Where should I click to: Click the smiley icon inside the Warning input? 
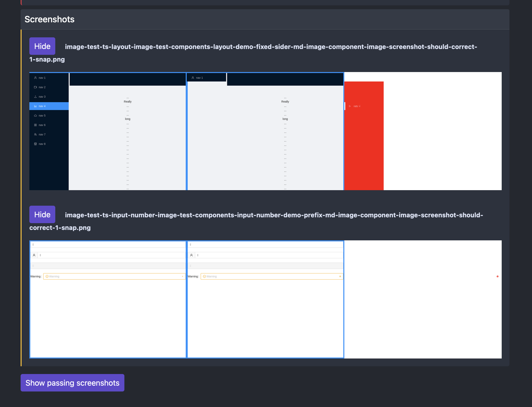47,276
